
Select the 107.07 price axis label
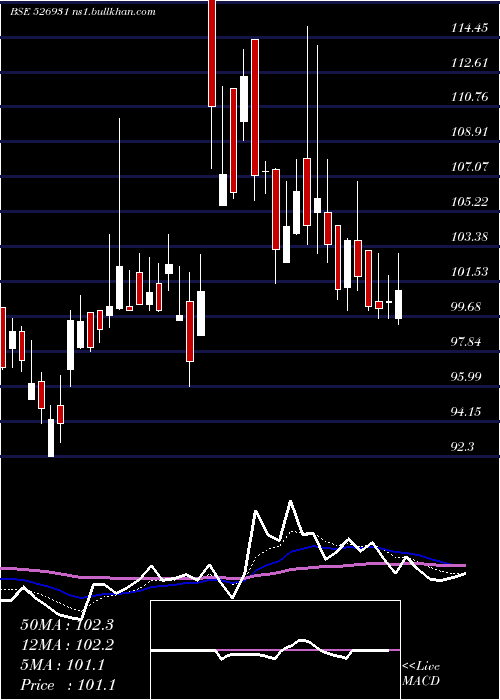[470, 167]
